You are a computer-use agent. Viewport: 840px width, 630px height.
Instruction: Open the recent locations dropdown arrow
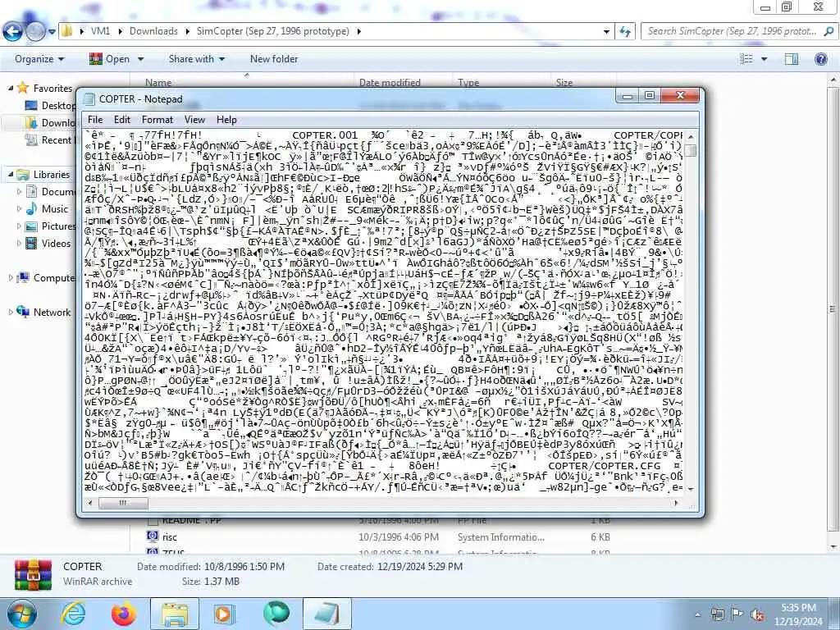(x=52, y=32)
